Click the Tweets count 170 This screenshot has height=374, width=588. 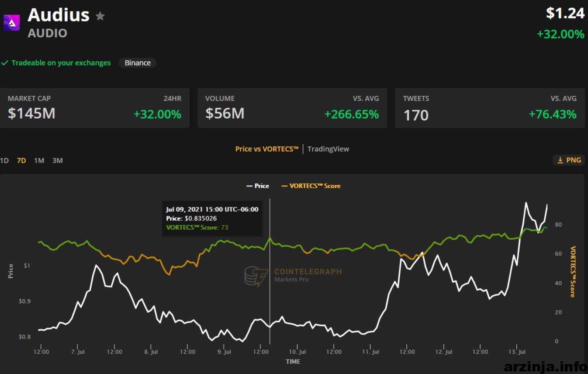click(x=416, y=115)
